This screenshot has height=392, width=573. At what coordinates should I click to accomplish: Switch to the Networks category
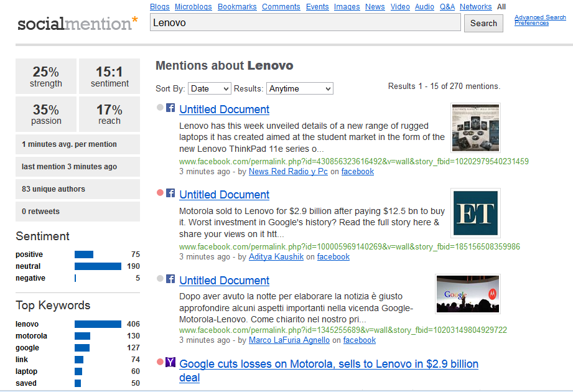pos(476,7)
